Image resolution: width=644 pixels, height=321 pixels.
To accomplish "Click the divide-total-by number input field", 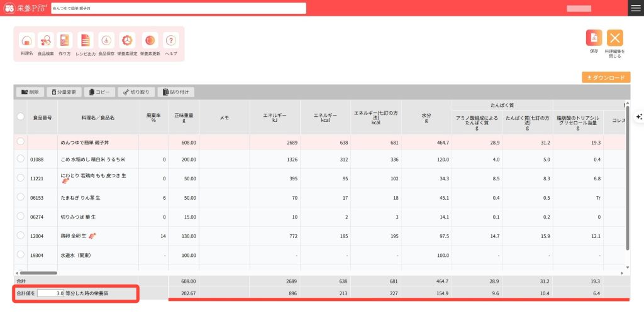I will tap(50, 293).
